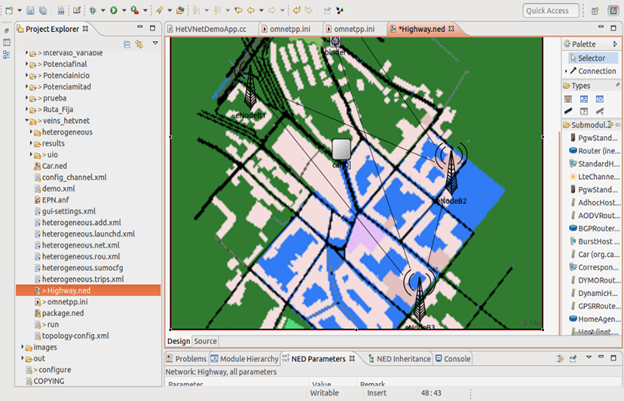Open the Console view tab
This screenshot has width=624, height=401.
click(453, 359)
